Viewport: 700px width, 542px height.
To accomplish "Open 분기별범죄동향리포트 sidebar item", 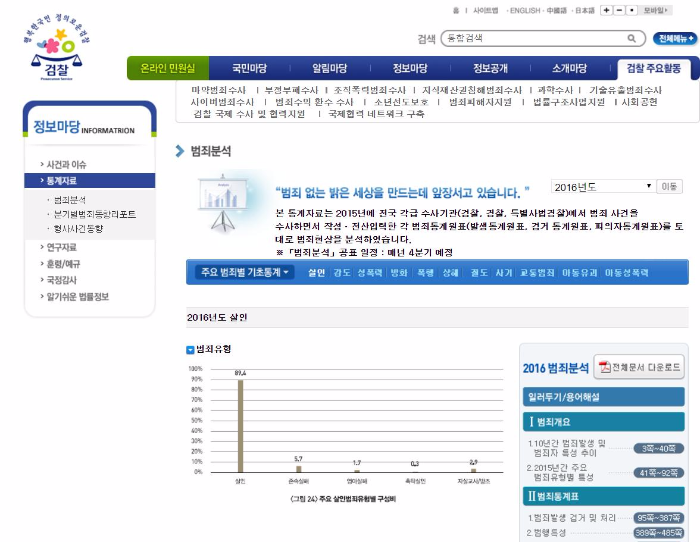I will (x=95, y=214).
